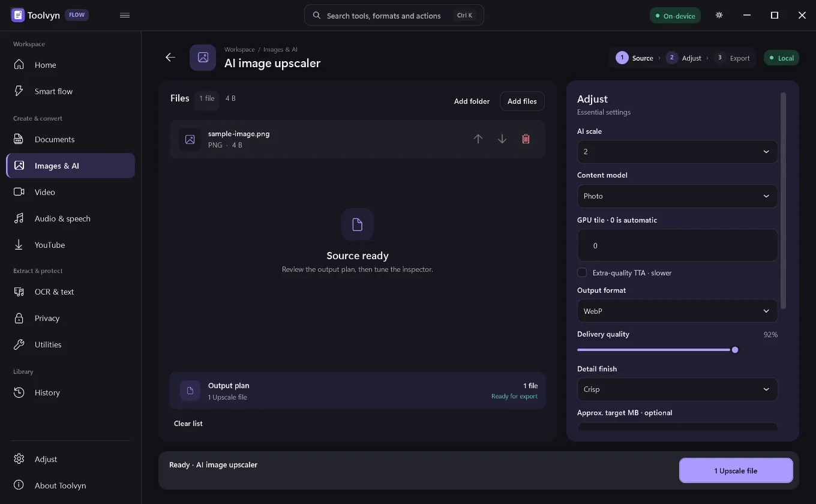Click the 1 Upscale file button

coord(736,471)
